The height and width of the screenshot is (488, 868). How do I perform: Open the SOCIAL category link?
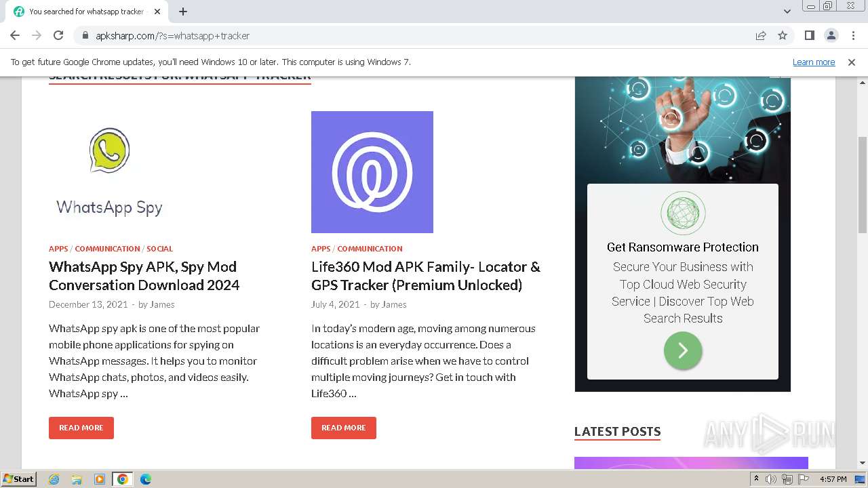[160, 249]
